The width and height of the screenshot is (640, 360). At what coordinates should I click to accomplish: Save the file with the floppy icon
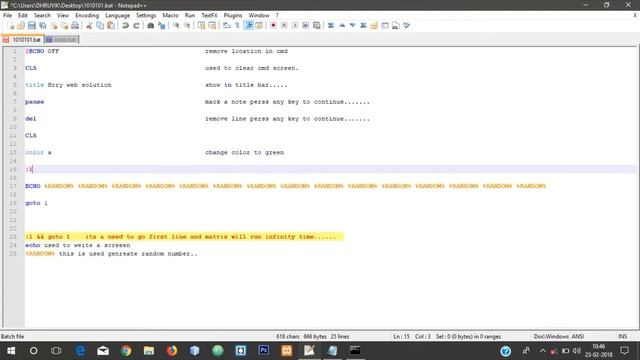(31, 26)
